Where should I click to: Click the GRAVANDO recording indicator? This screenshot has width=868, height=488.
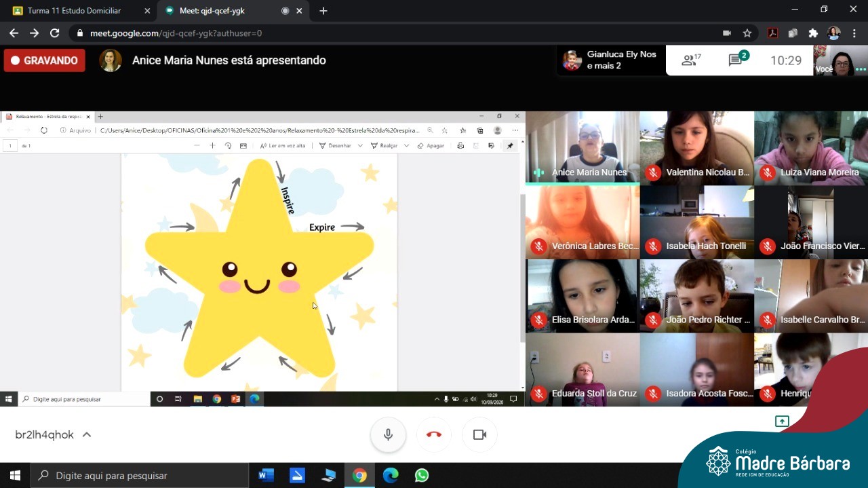(45, 60)
